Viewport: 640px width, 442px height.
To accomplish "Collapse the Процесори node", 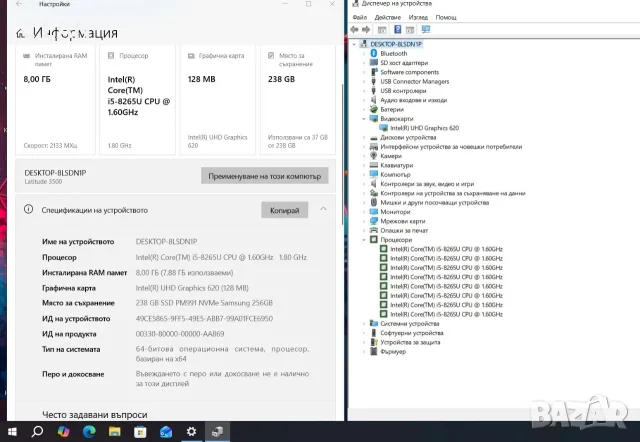I will click(x=364, y=240).
